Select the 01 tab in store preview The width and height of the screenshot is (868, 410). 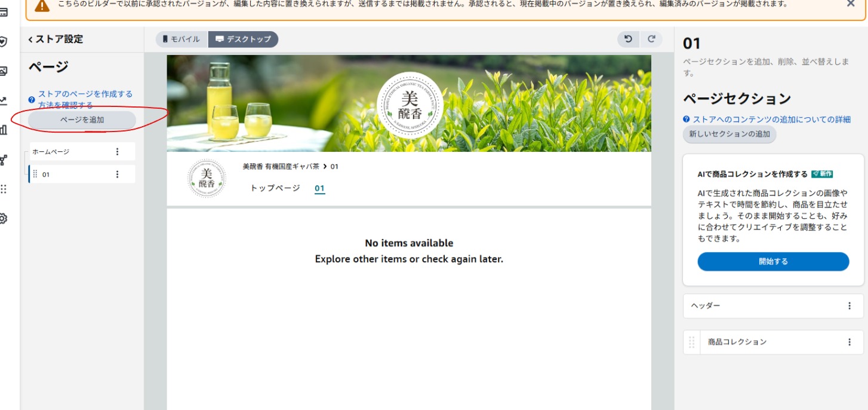[x=319, y=188]
